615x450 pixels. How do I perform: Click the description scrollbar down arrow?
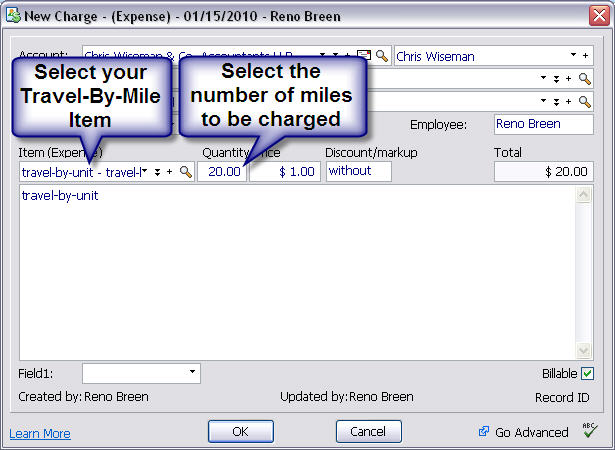pos(584,351)
